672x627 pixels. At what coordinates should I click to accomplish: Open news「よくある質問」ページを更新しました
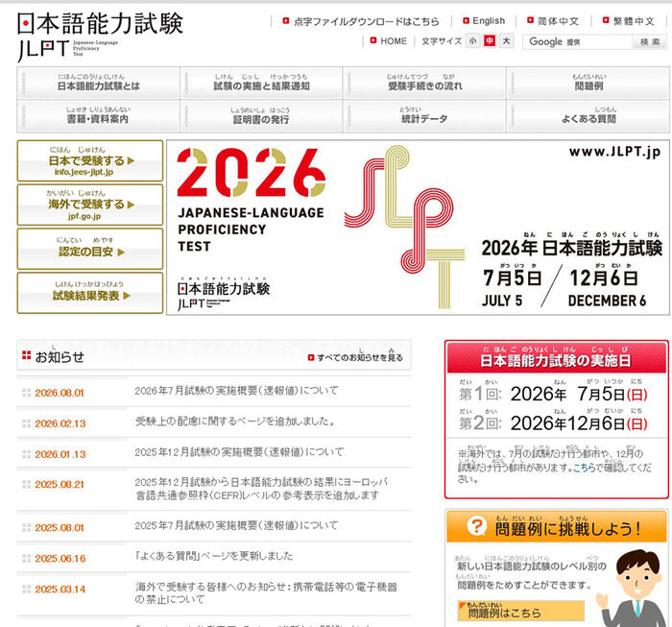214,556
